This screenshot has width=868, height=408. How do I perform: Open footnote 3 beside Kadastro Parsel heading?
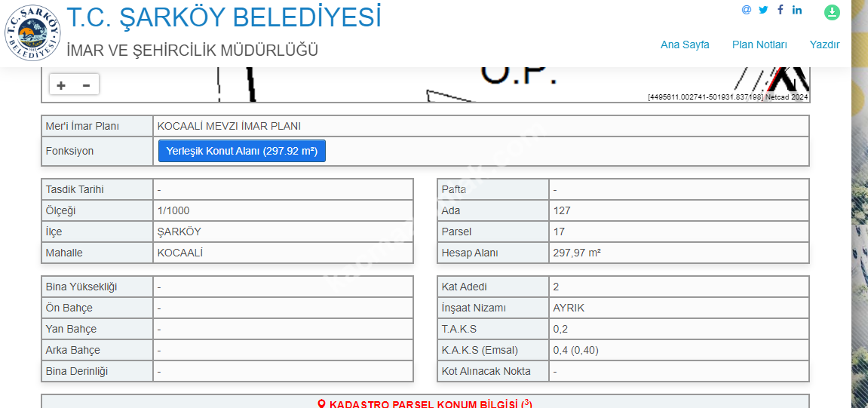coord(526,403)
